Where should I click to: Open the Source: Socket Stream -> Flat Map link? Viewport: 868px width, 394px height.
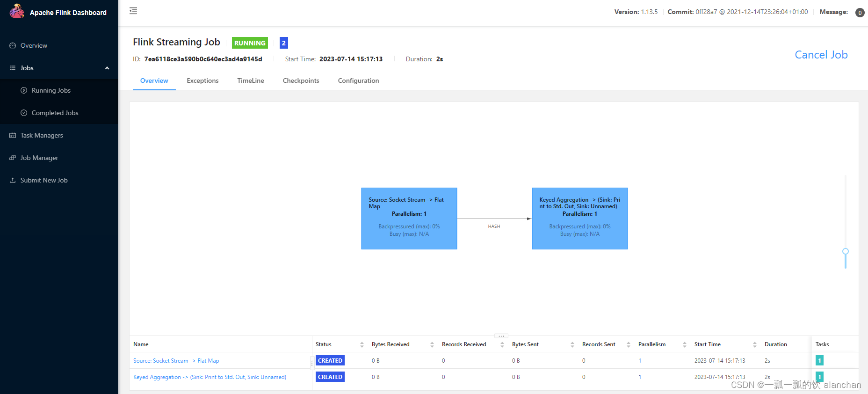pyautogui.click(x=176, y=361)
